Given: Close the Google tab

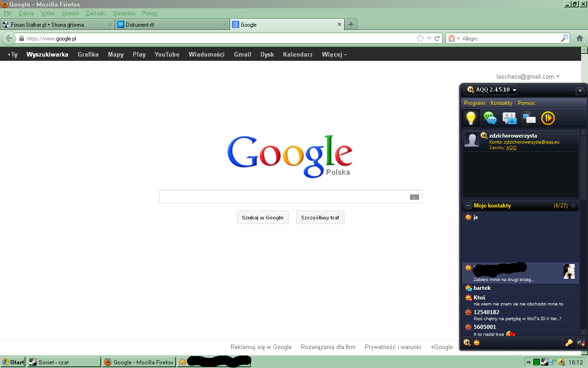Looking at the screenshot, I should click(339, 24).
